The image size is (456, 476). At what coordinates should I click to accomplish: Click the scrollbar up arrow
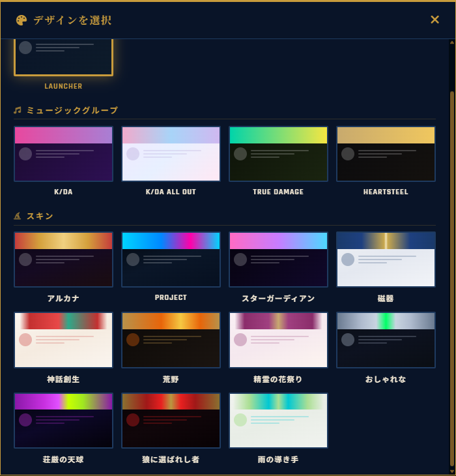coord(452,42)
